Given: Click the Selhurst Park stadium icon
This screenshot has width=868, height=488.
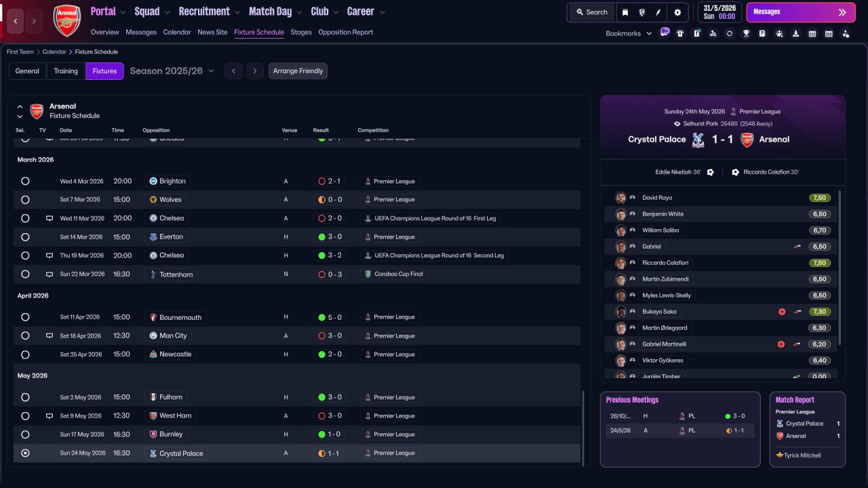Looking at the screenshot, I should click(677, 124).
